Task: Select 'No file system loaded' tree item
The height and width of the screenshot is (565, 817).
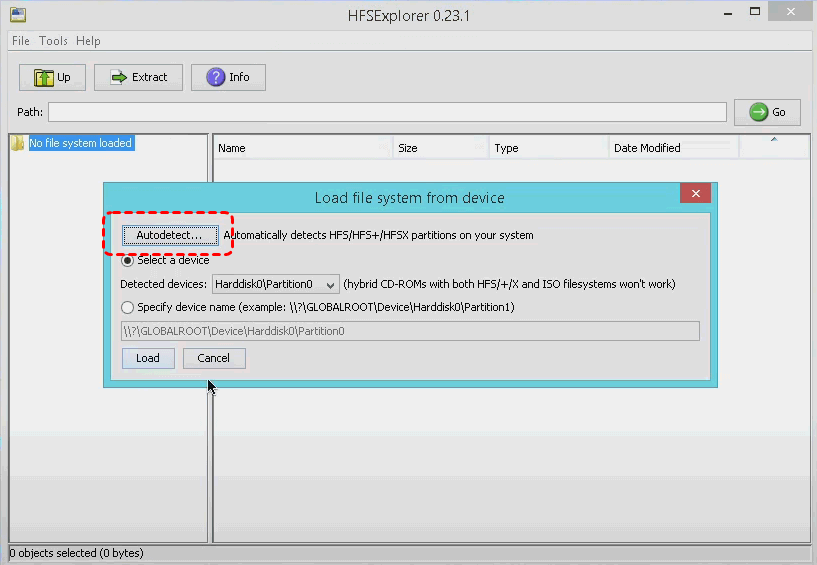Action: 80,143
